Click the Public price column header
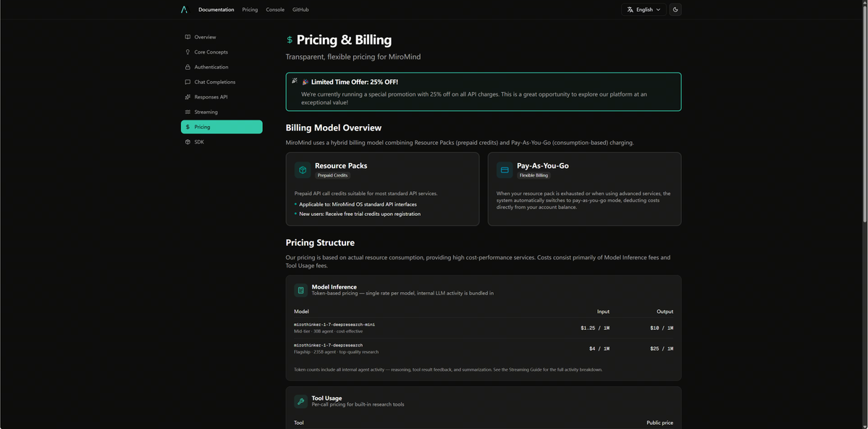 coord(660,423)
